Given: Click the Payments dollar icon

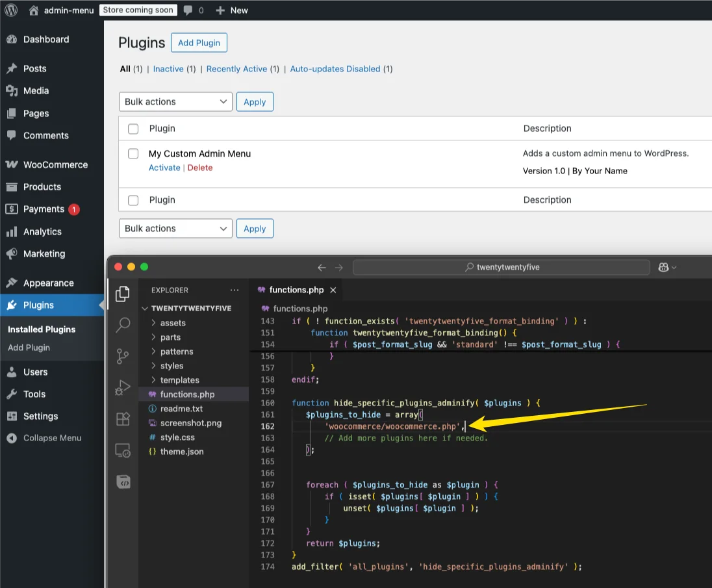Looking at the screenshot, I should coord(12,209).
